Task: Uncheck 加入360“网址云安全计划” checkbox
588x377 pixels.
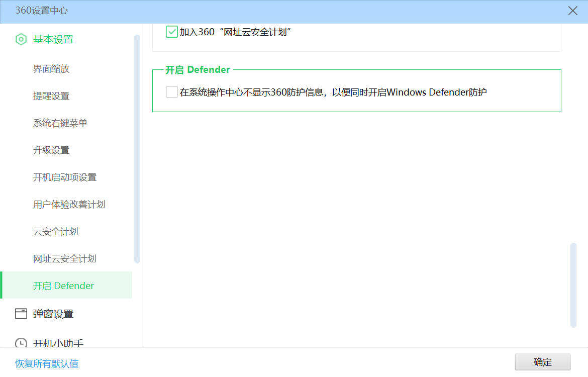Action: [172, 32]
